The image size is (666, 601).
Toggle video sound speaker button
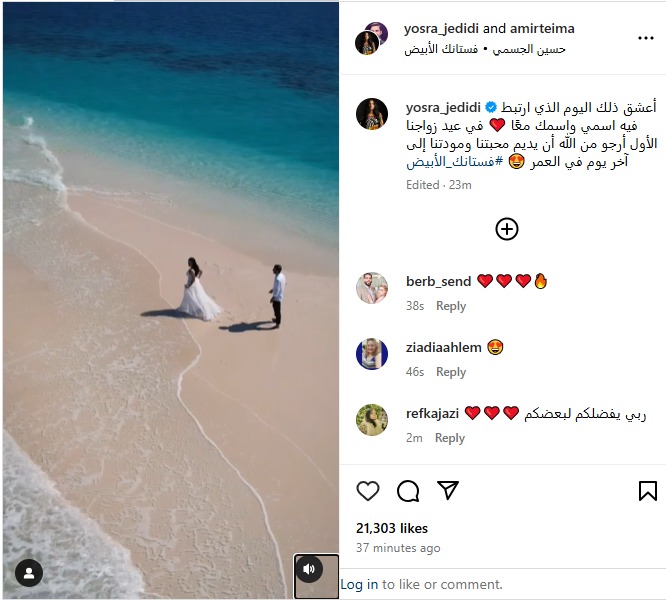coord(309,569)
